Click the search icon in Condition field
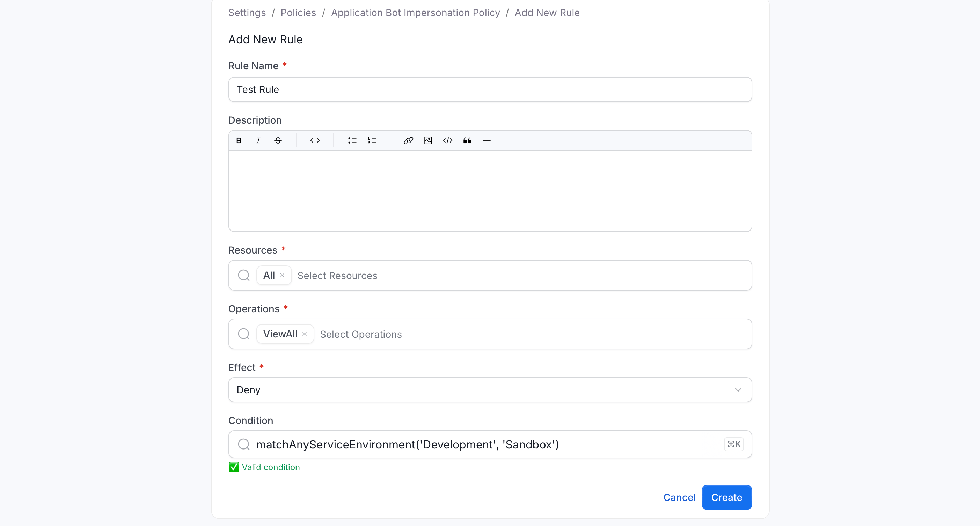 243,444
